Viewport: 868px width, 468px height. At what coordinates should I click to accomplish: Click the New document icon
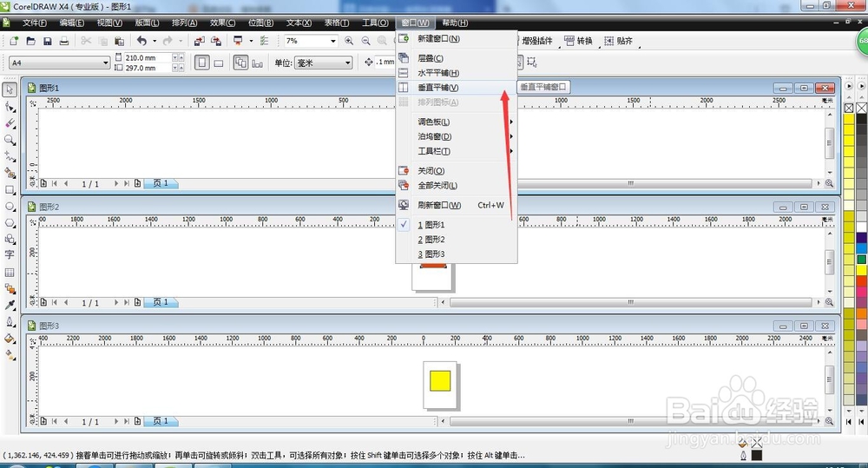(x=14, y=41)
